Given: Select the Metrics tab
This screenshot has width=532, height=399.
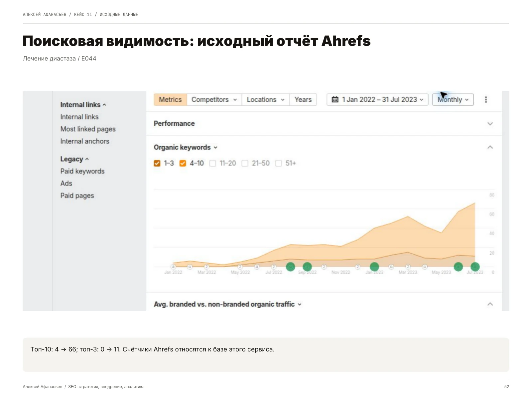Looking at the screenshot, I should [170, 99].
